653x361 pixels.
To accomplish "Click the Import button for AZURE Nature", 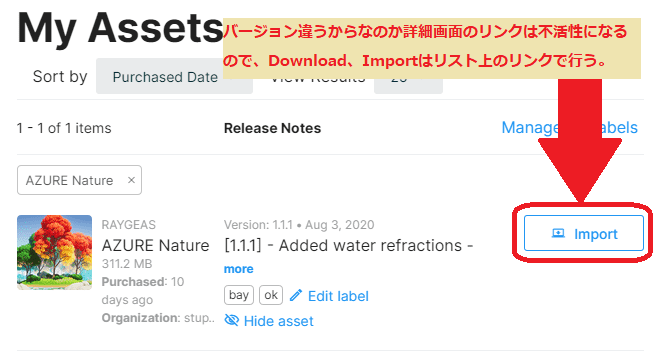I will point(583,233).
